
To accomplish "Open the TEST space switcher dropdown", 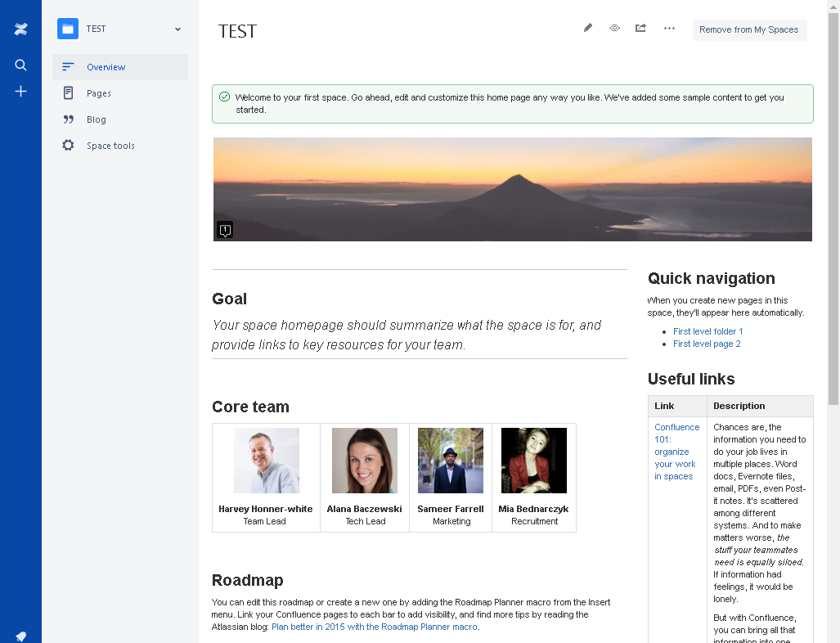I will [x=177, y=28].
